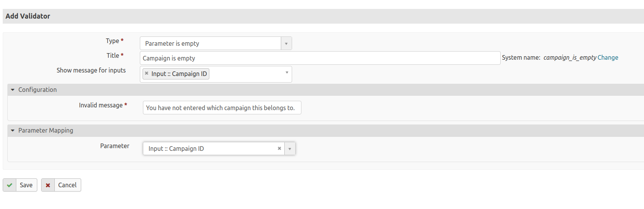
Task: Click the red X icon on Cancel
Action: [x=48, y=185]
